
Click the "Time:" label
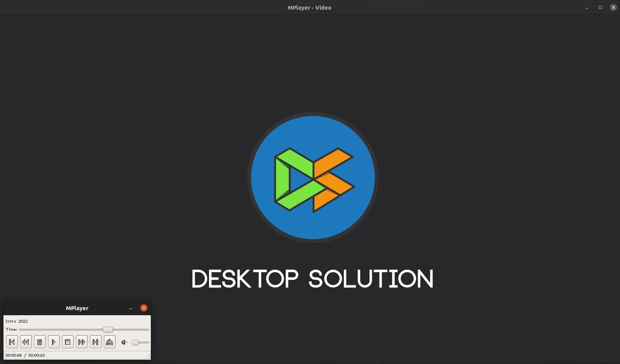[11, 330]
